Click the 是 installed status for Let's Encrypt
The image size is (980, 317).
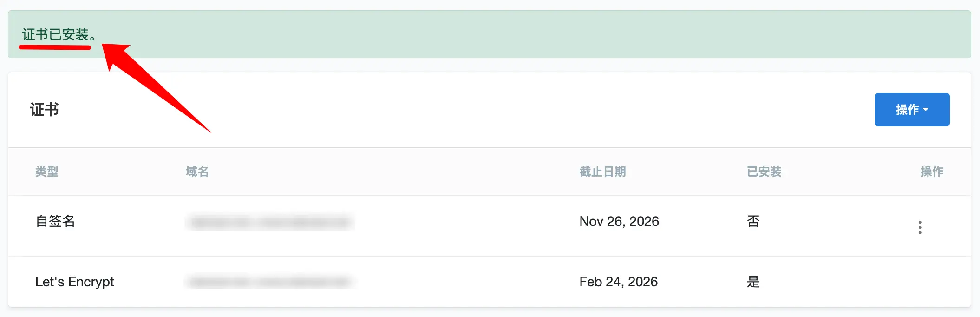753,282
